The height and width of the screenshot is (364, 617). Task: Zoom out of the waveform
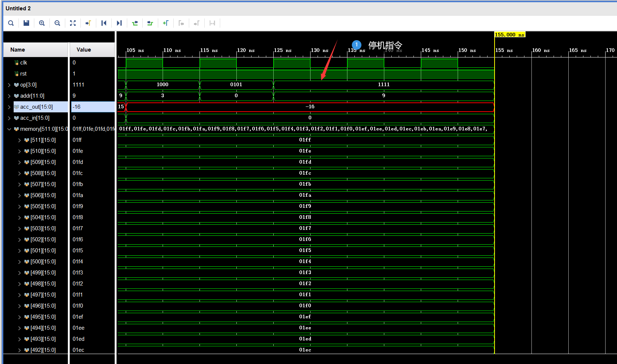pyautogui.click(x=57, y=23)
